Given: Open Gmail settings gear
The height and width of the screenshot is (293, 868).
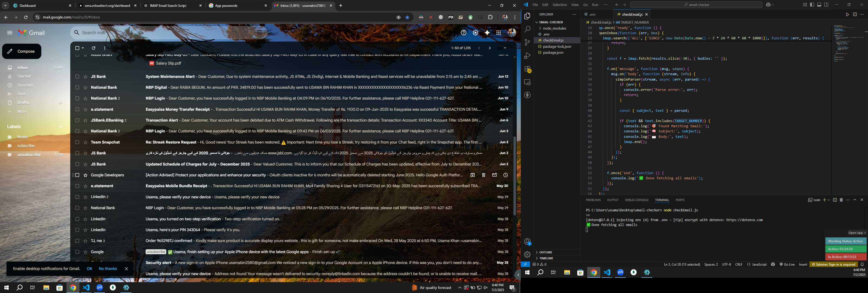Looking at the screenshot, I should (x=476, y=33).
